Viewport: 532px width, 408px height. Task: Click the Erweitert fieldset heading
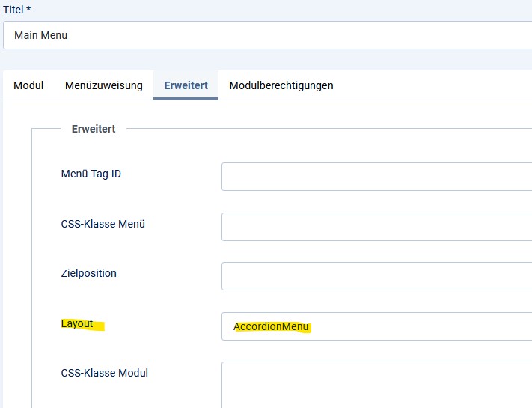tap(94, 129)
